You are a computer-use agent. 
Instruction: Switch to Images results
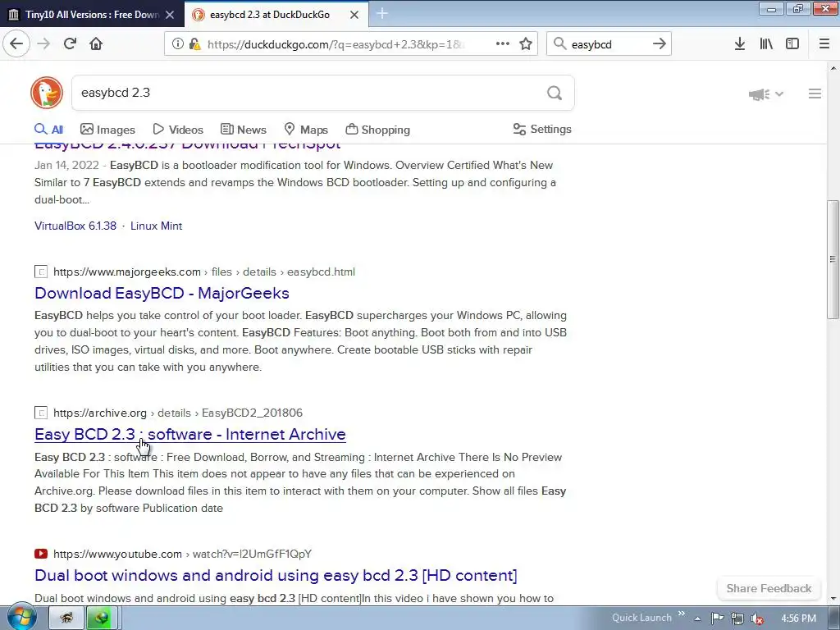pos(107,129)
